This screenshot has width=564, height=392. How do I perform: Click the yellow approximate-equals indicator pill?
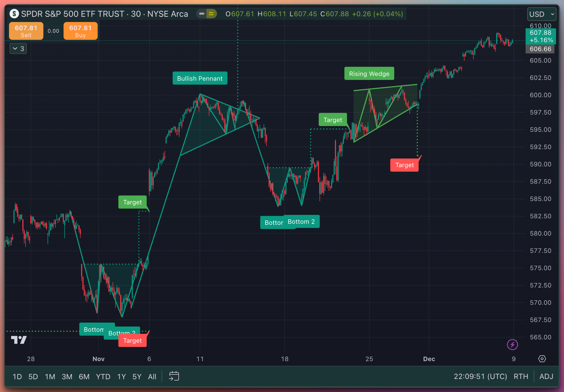click(x=211, y=14)
